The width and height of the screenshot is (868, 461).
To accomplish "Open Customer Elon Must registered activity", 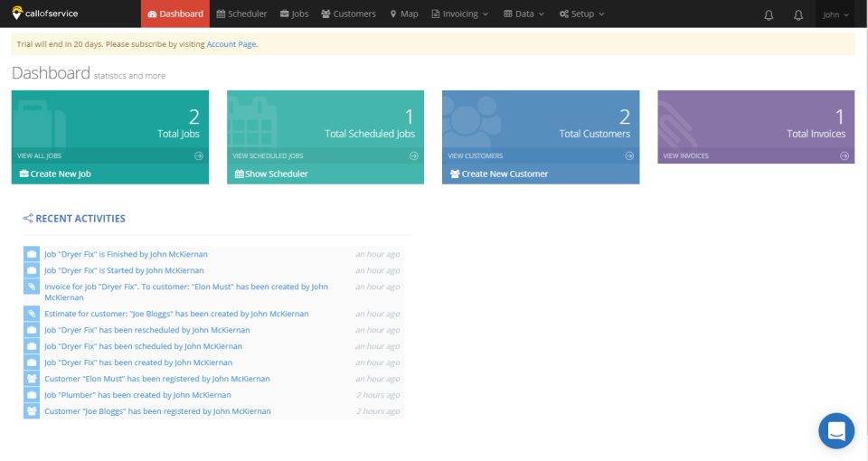I will (x=157, y=379).
